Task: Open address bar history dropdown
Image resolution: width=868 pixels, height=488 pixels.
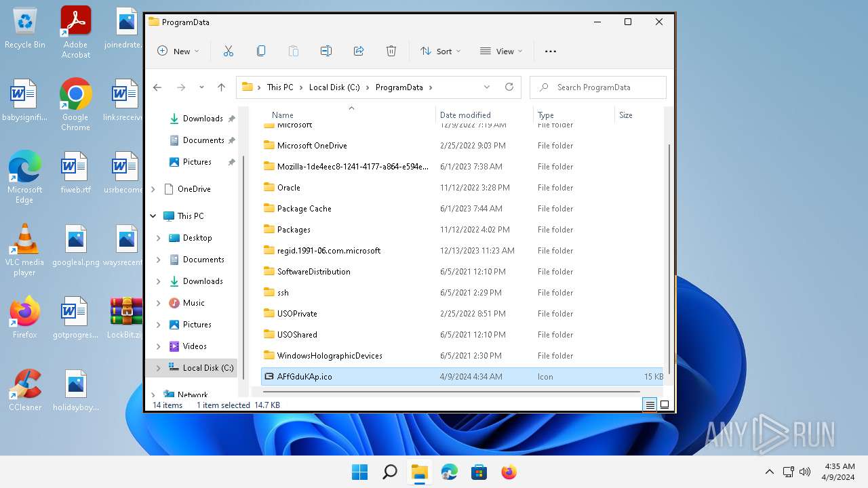Action: [x=487, y=87]
